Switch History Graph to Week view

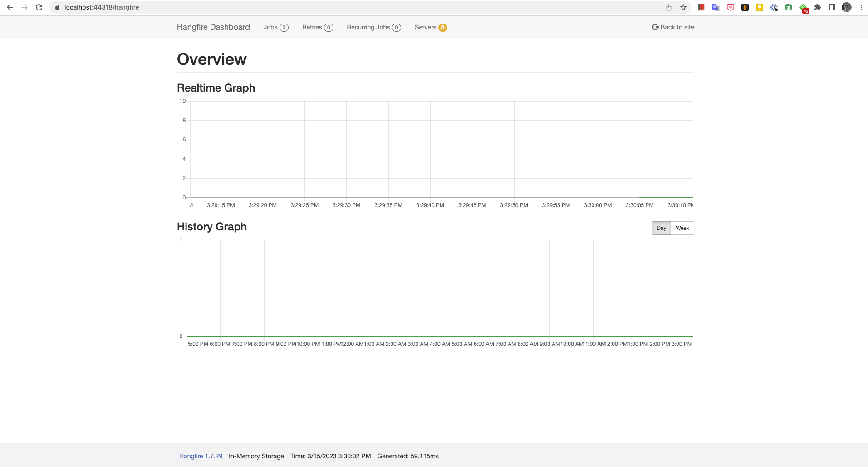pos(682,228)
